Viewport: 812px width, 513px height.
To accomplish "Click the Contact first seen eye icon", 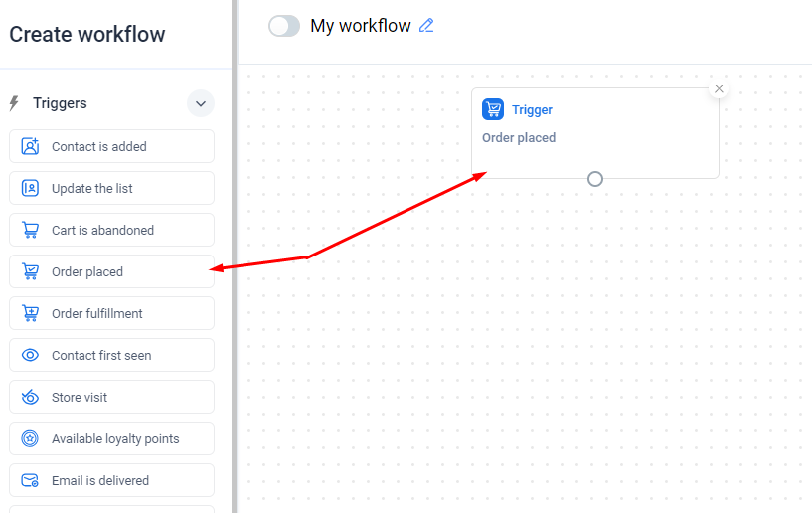I will coord(30,355).
